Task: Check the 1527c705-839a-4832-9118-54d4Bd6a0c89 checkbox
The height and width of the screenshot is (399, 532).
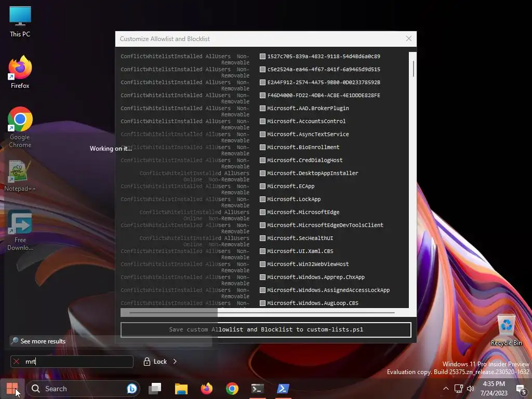Action: tap(262, 56)
